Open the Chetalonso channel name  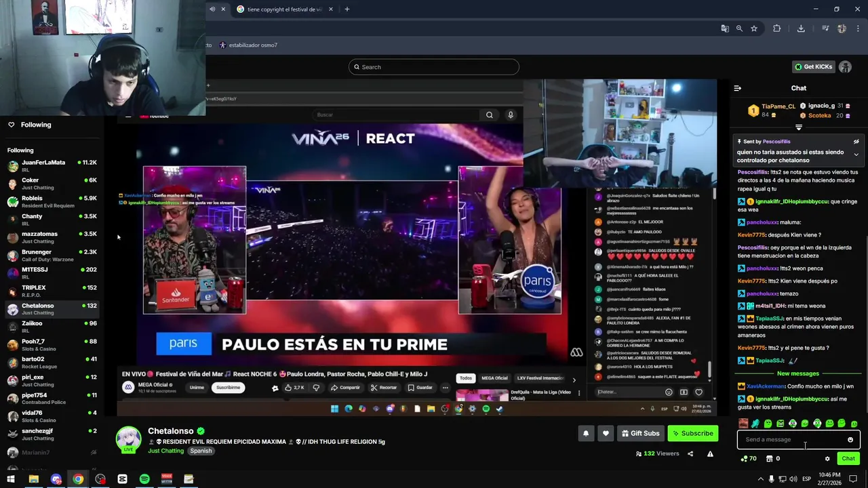click(x=171, y=431)
